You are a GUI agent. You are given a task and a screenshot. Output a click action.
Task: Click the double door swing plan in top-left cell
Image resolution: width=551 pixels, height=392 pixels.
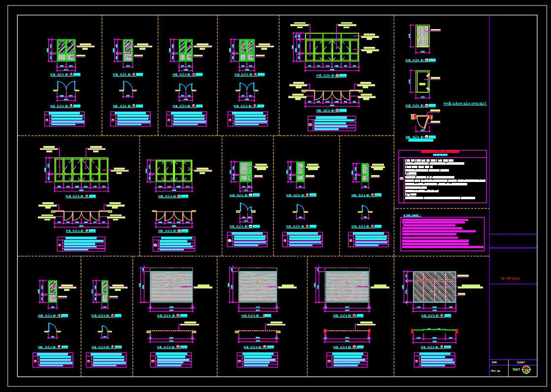[x=65, y=89]
